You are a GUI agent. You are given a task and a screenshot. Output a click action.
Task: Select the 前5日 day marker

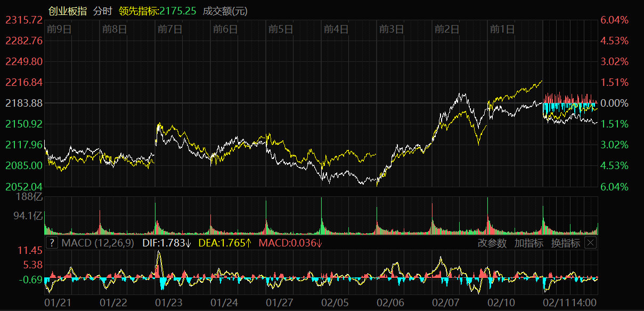click(281, 29)
